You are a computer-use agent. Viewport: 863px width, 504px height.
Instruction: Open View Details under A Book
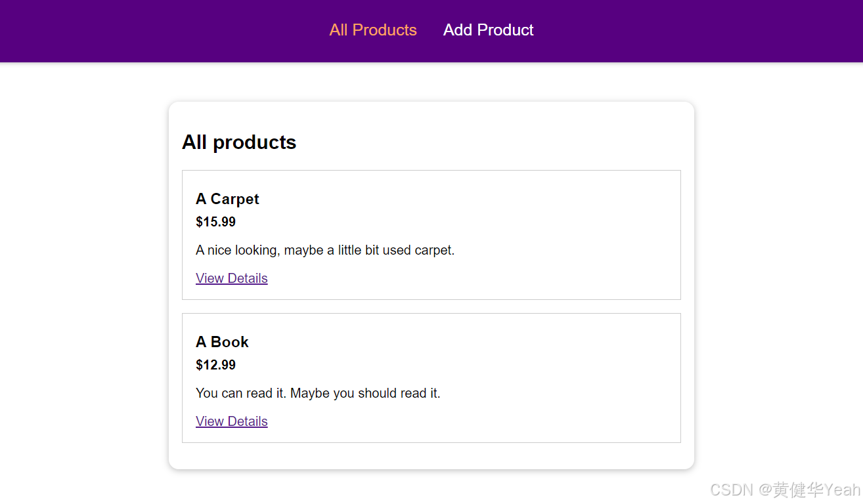coord(232,421)
